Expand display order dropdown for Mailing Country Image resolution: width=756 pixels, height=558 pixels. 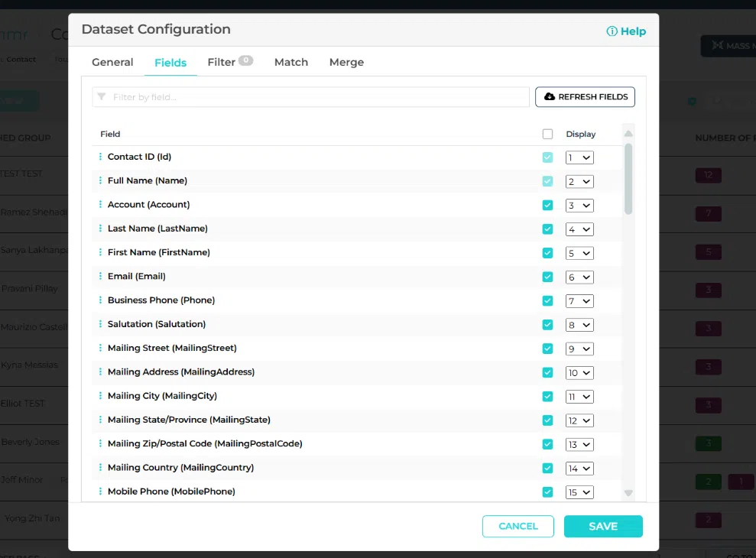click(579, 468)
